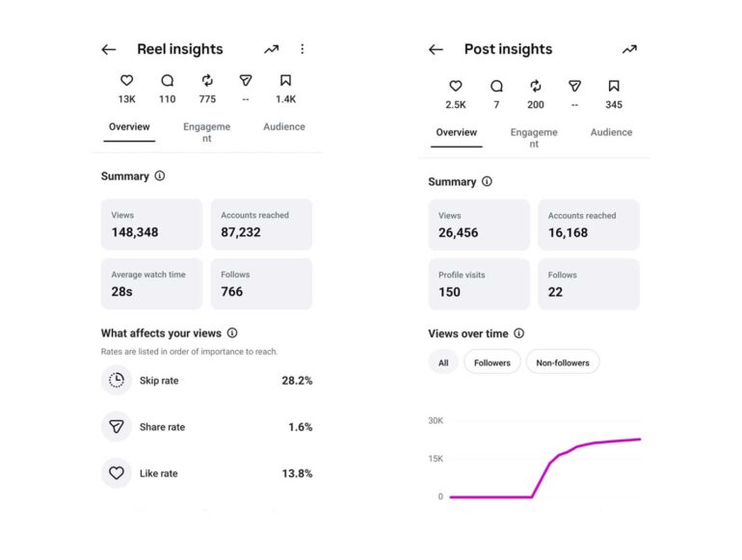Tap the Profile visits card showing 150

(x=479, y=284)
